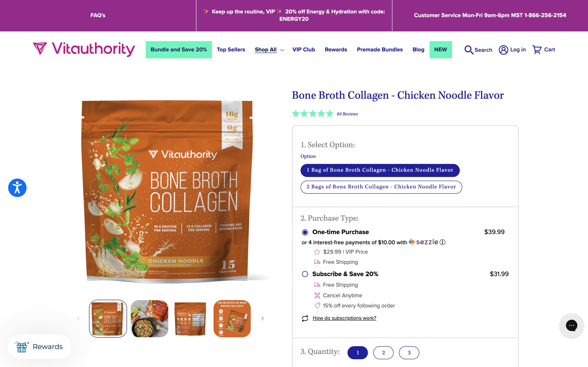Open the live chat bubble
Viewport: 588px width, 367px height.
(x=571, y=325)
